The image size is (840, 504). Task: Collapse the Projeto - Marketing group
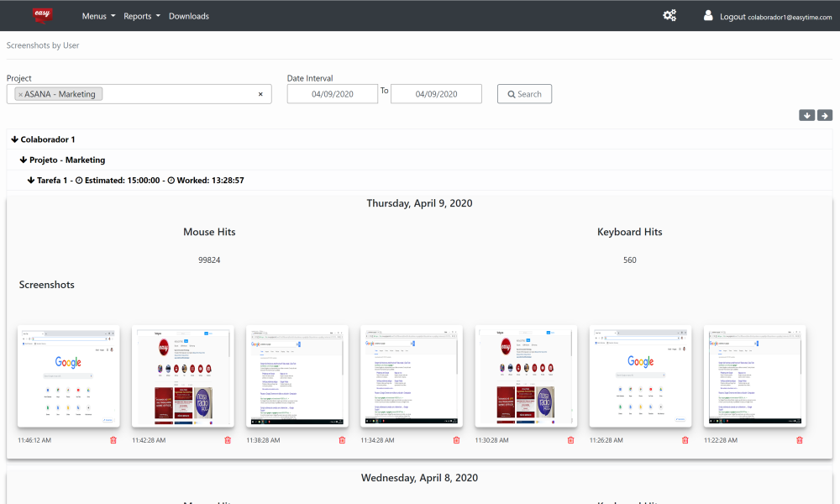(24, 160)
